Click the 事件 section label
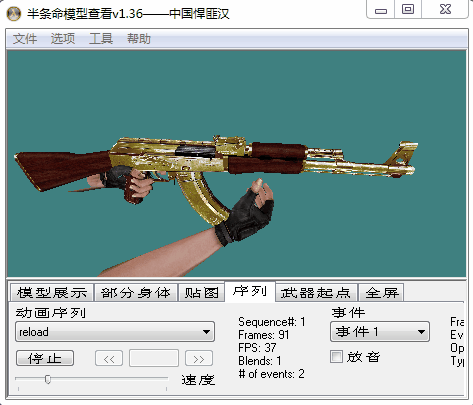 pyautogui.click(x=348, y=313)
